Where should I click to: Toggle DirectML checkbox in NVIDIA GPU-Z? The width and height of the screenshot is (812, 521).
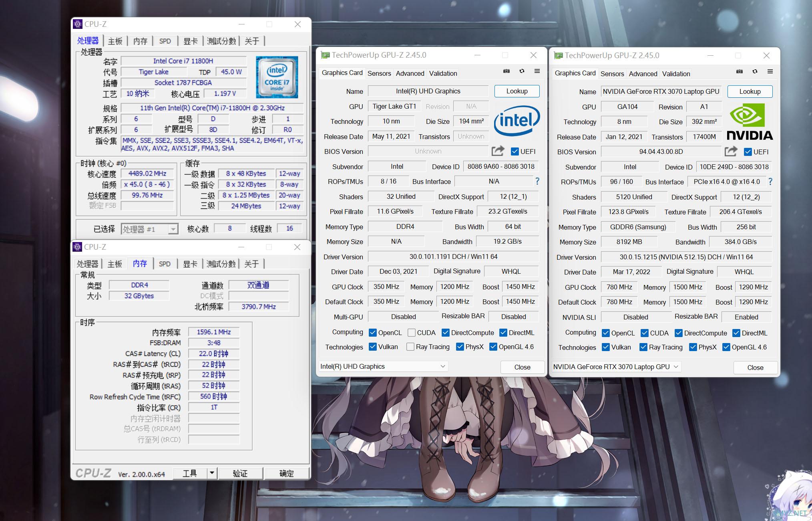pos(736,333)
